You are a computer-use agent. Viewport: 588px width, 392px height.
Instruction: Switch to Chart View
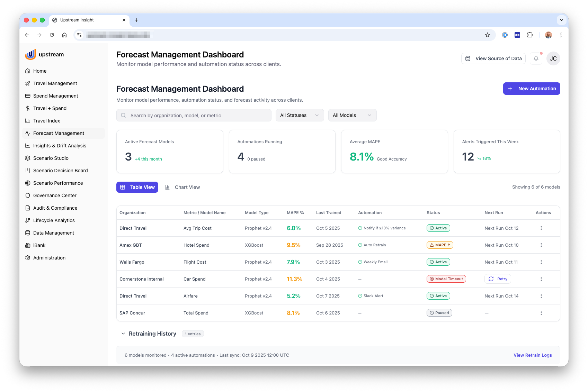coord(182,187)
